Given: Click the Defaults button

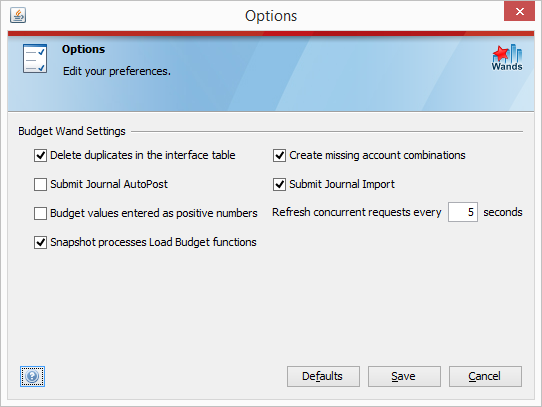Looking at the screenshot, I should tap(323, 376).
